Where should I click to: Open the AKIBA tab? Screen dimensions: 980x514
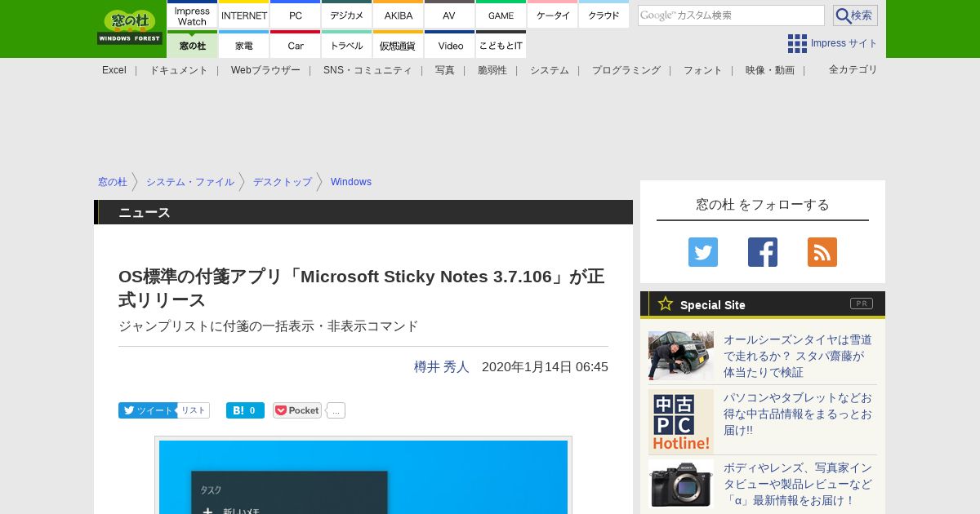[399, 16]
